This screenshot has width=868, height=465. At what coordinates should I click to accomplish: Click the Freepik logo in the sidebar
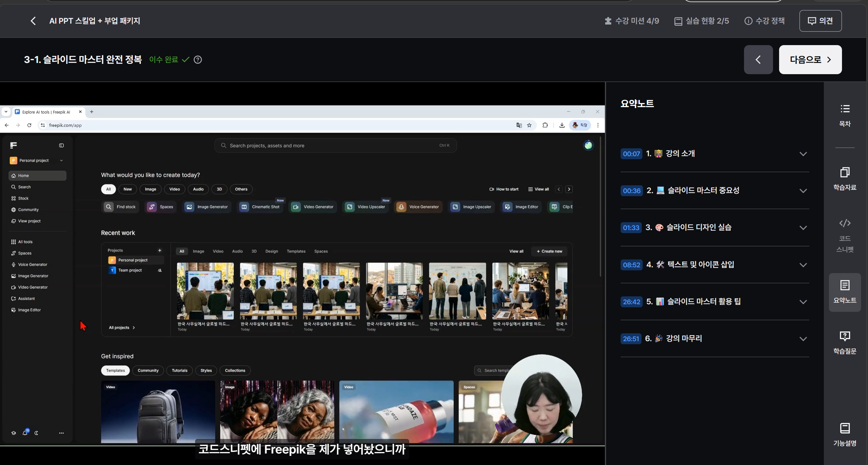pos(14,145)
